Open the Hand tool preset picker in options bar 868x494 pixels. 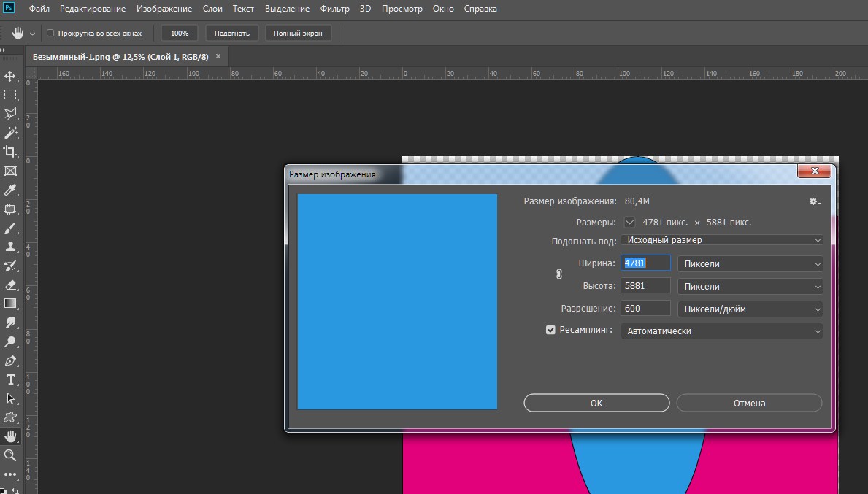[x=32, y=34]
